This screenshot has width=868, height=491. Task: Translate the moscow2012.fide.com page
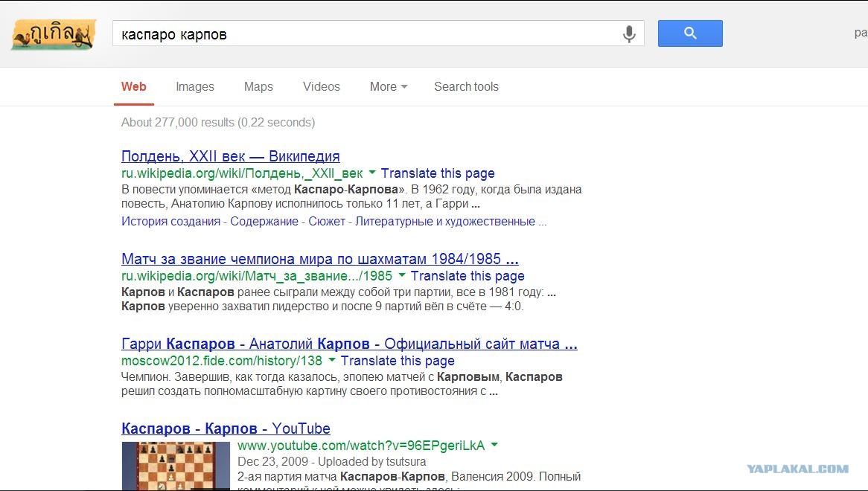click(x=398, y=361)
